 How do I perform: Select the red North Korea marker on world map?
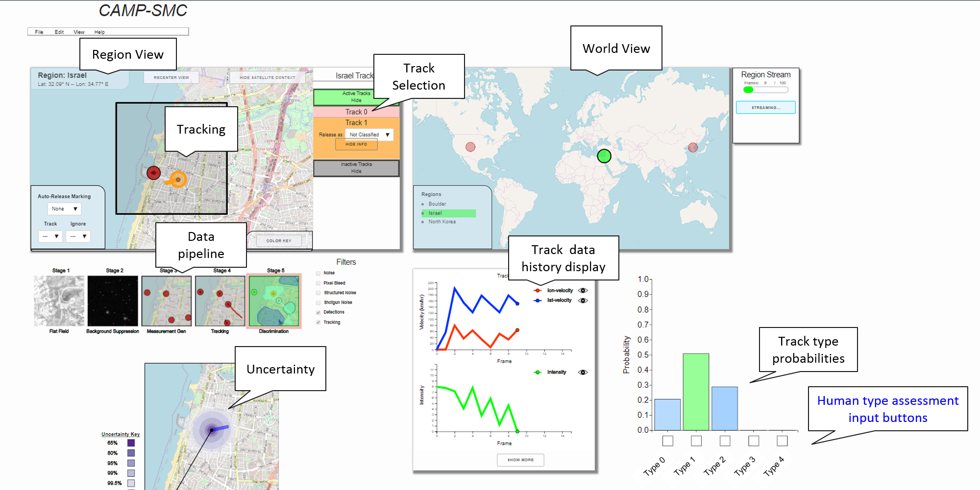click(693, 147)
